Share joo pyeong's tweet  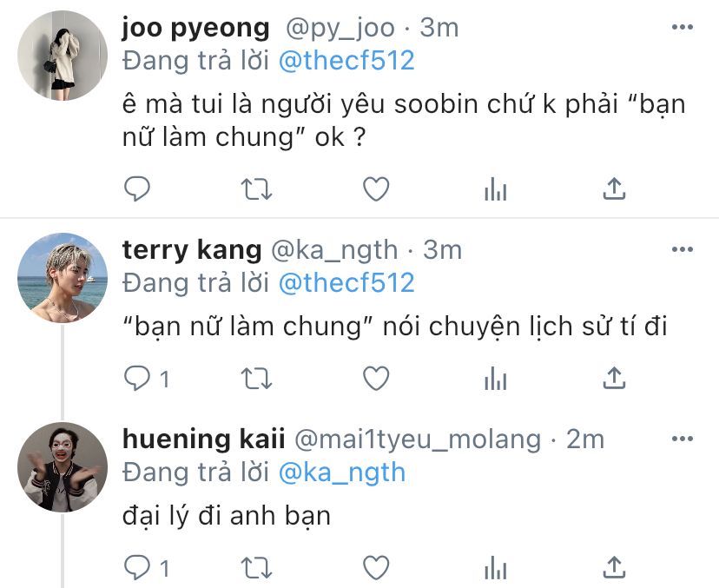click(x=614, y=188)
